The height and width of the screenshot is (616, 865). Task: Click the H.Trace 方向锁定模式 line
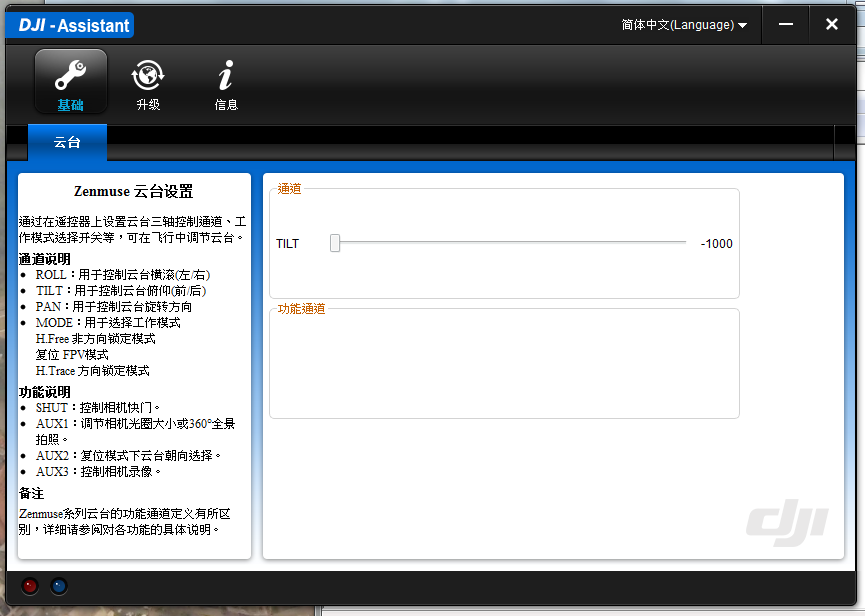pyautogui.click(x=93, y=371)
